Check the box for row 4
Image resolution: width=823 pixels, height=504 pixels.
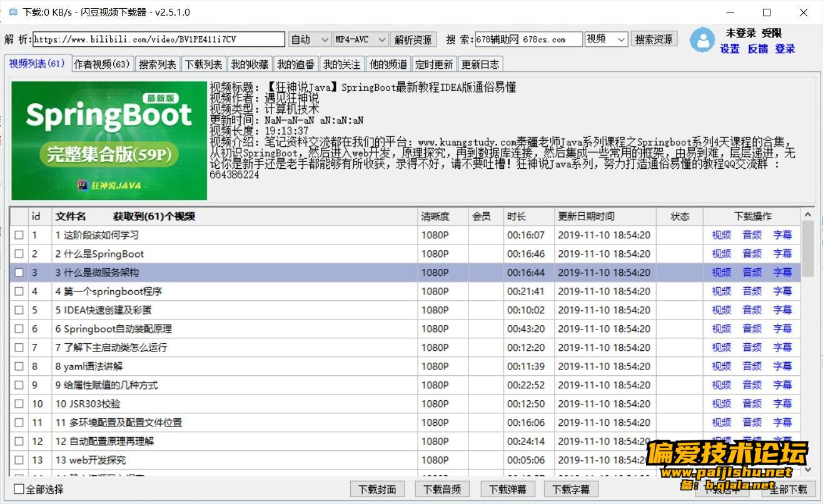pyautogui.click(x=19, y=291)
